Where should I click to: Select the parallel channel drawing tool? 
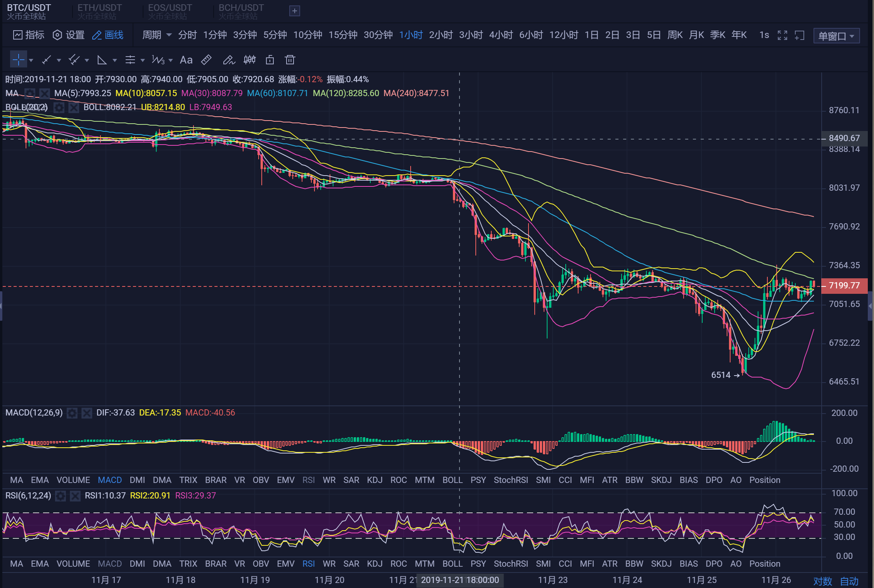point(74,60)
